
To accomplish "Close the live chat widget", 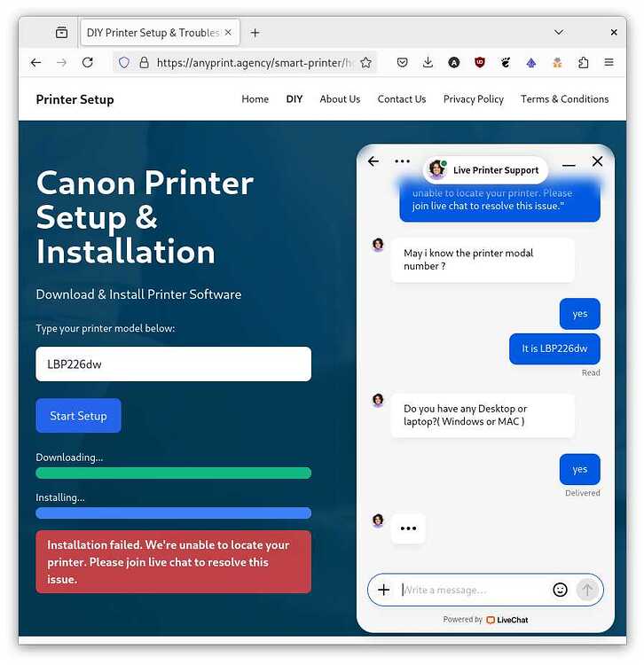I will coord(597,161).
